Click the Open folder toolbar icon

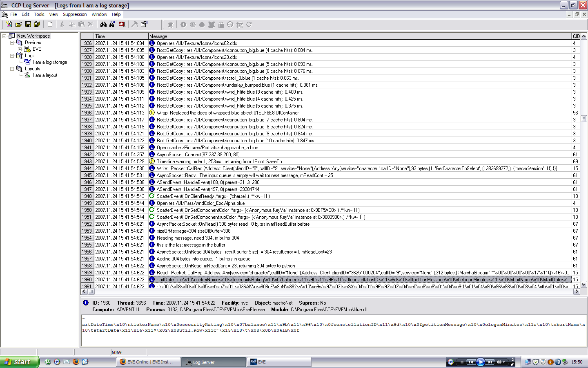tap(18, 25)
